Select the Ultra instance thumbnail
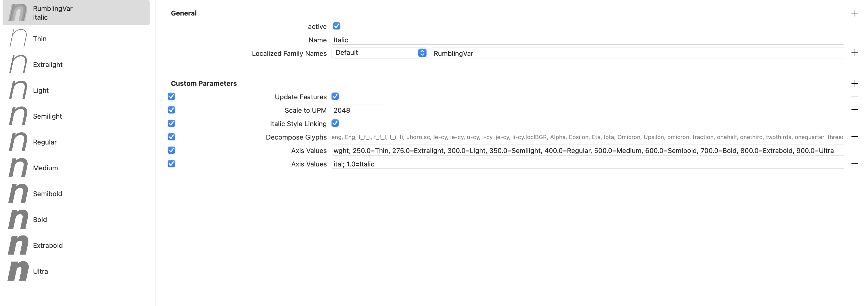This screenshot has height=306, width=868. click(x=18, y=271)
